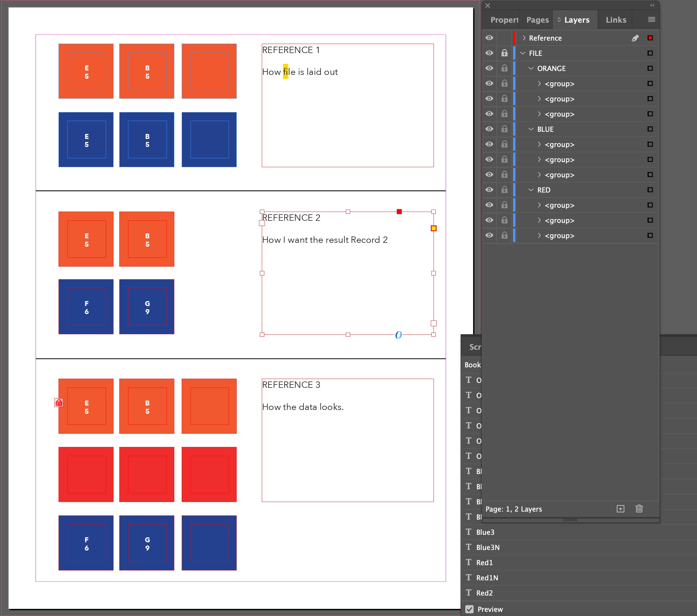Collapse the FILE layer tree
This screenshot has height=616, width=697.
pos(523,53)
